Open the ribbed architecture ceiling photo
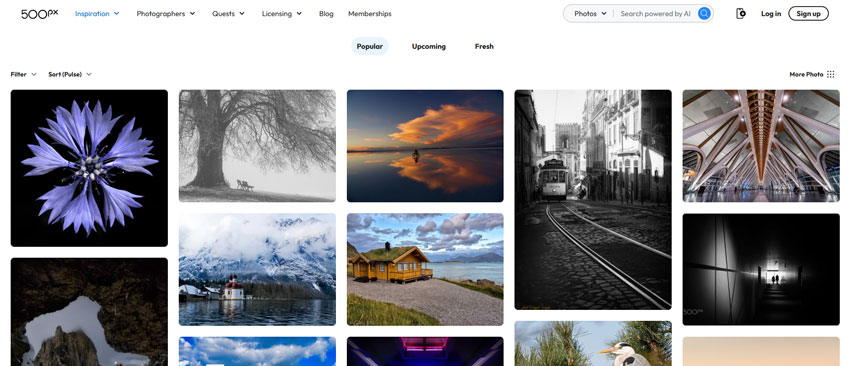 click(761, 146)
